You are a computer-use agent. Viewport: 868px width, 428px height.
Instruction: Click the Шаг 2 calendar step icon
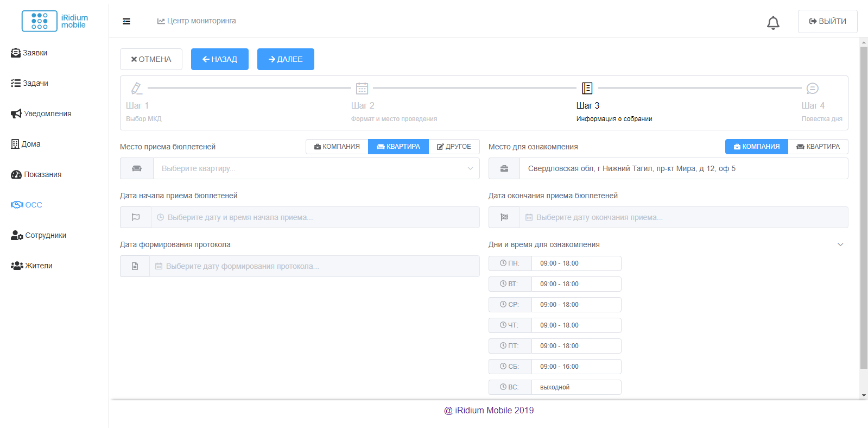362,88
